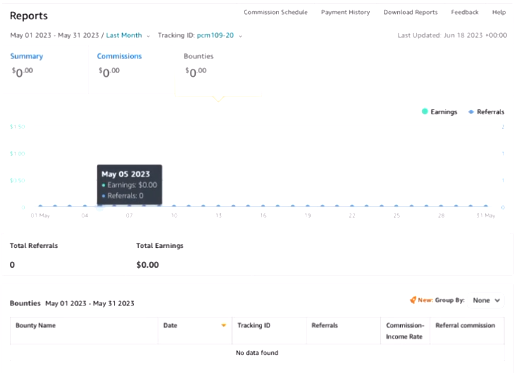The image size is (521, 373).
Task: Click the data point above the 22 label
Action: [x=352, y=206]
